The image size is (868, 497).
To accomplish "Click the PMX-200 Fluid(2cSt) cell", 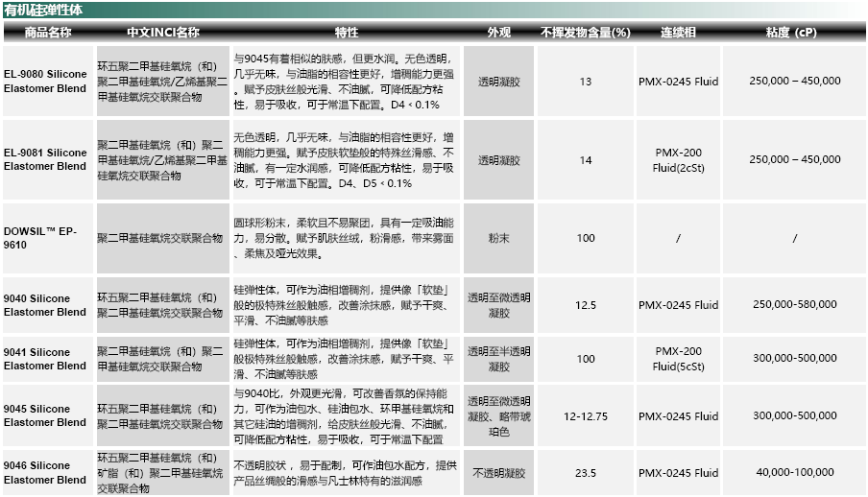I will click(678, 160).
